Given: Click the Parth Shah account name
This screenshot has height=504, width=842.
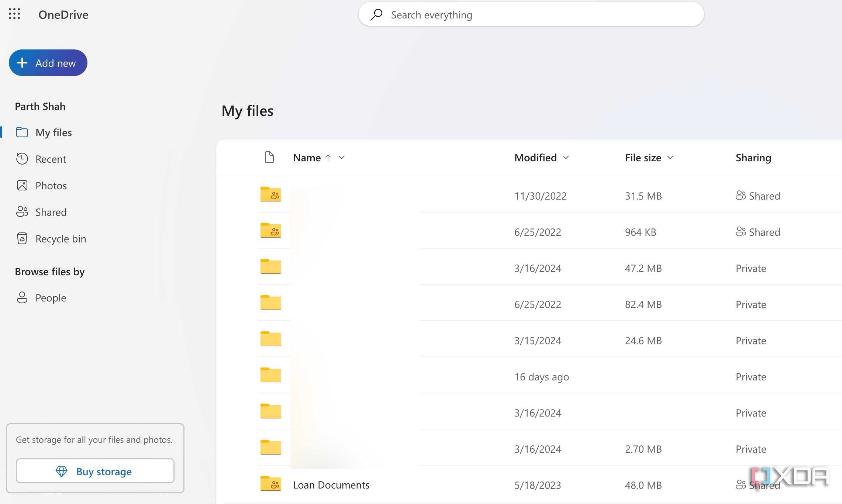Looking at the screenshot, I should point(40,106).
